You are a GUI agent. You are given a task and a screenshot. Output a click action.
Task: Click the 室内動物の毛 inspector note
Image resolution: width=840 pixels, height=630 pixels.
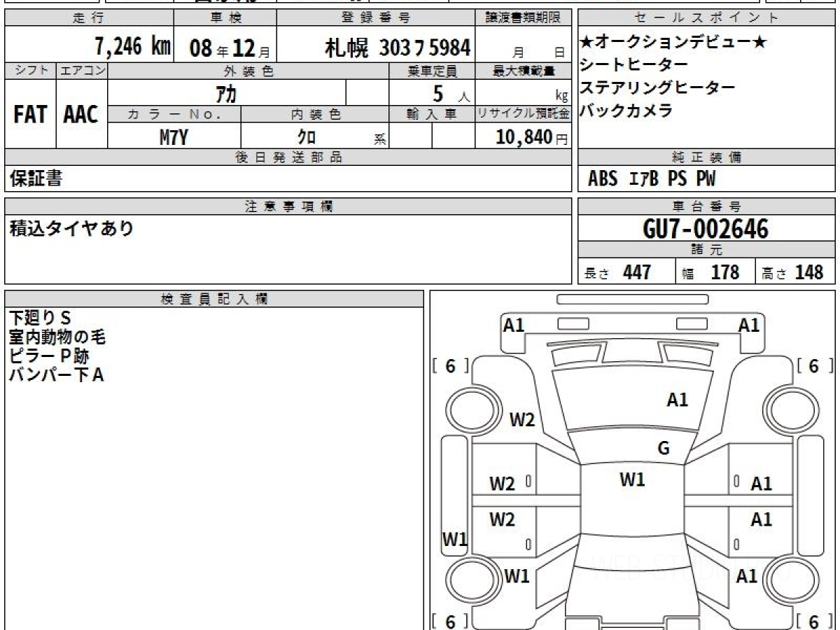point(57,338)
